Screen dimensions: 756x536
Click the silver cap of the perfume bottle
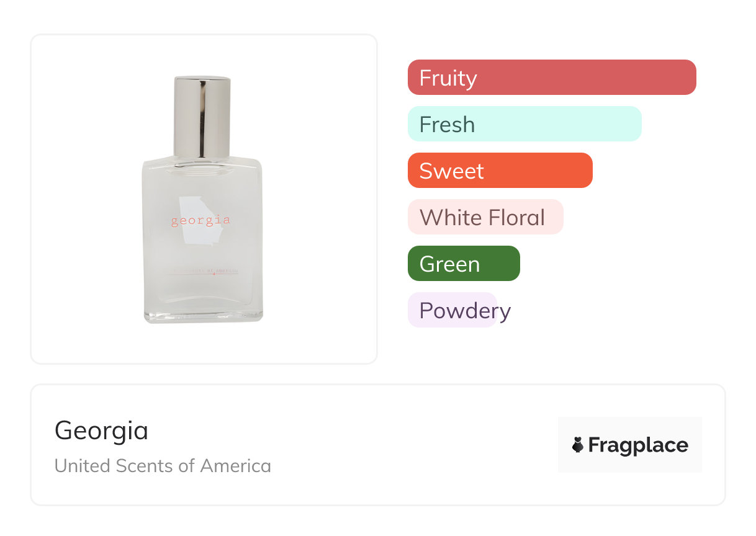pos(202,116)
